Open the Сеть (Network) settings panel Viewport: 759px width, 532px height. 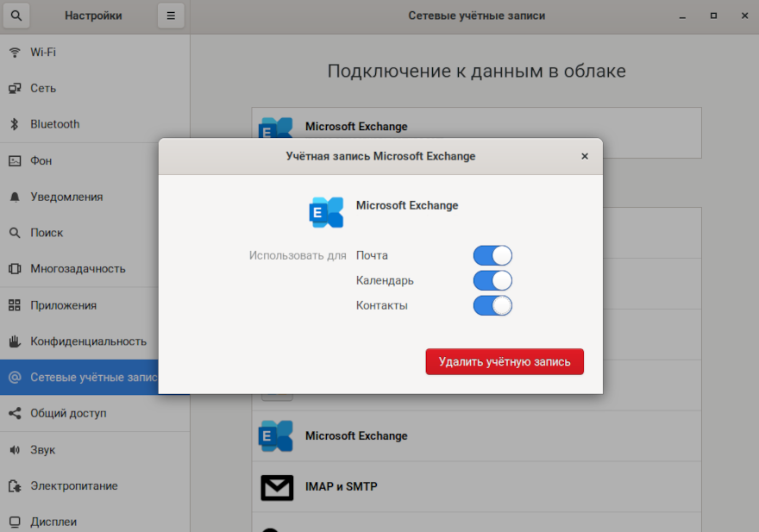[43, 88]
